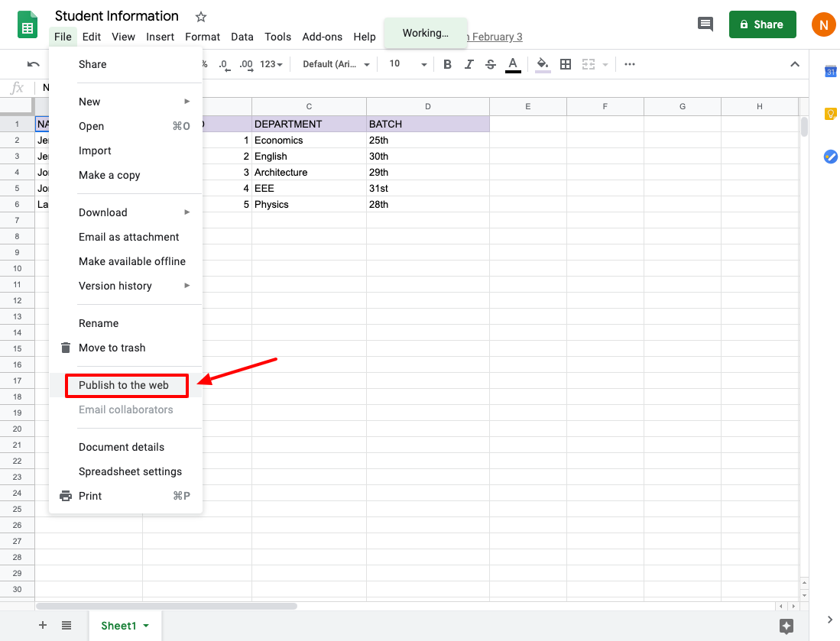Screen dimensions: 840x641
Task: Star the Student Information spreadsheet
Action: [x=199, y=16]
